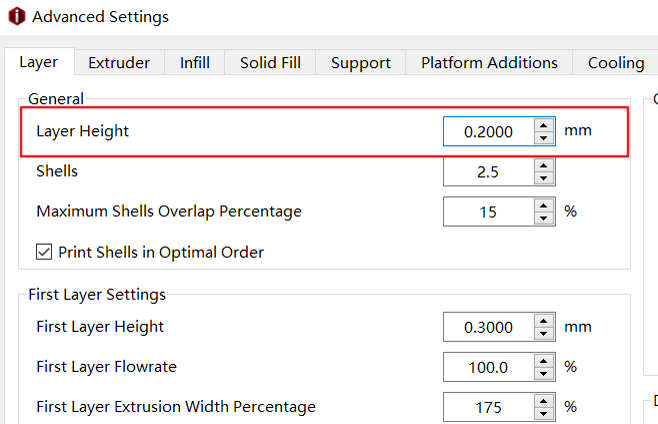Select the Solid Fill tab
The width and height of the screenshot is (658, 424).
tap(270, 63)
